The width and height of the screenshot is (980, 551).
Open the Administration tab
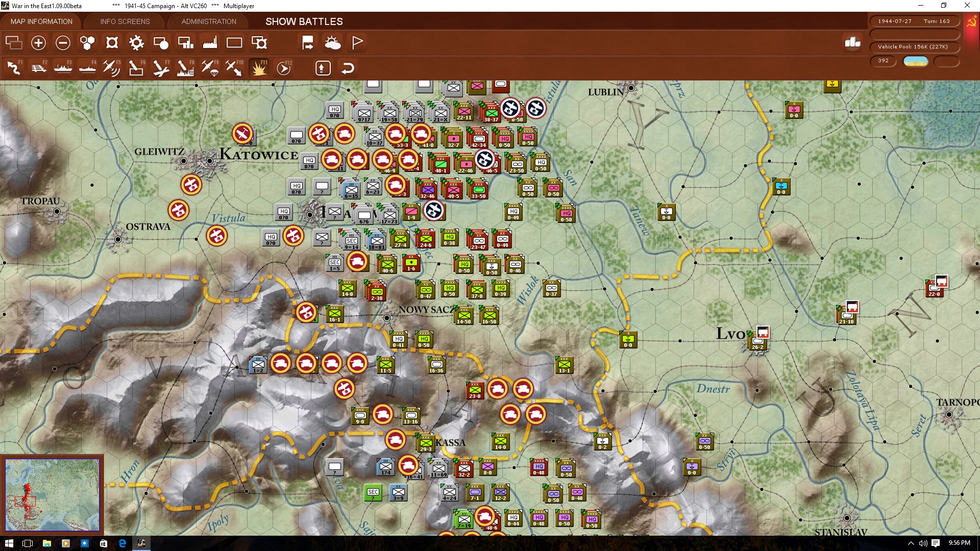(x=209, y=21)
